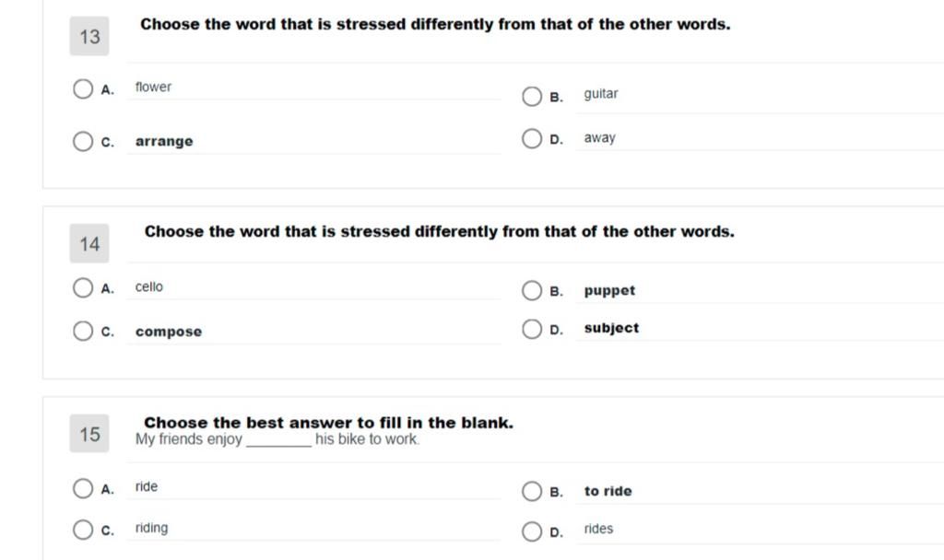Click the 'subject' answer text
944x560 pixels.
[x=612, y=329]
